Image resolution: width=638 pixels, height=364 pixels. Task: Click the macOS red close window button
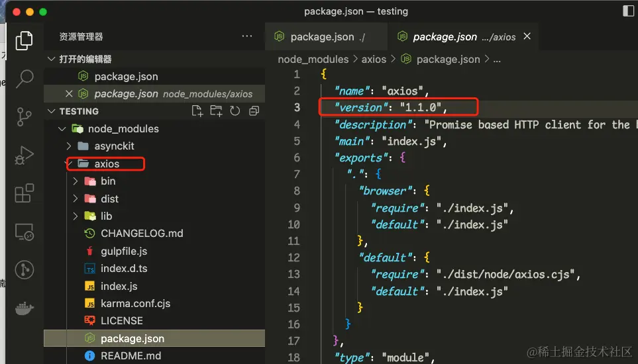click(17, 12)
